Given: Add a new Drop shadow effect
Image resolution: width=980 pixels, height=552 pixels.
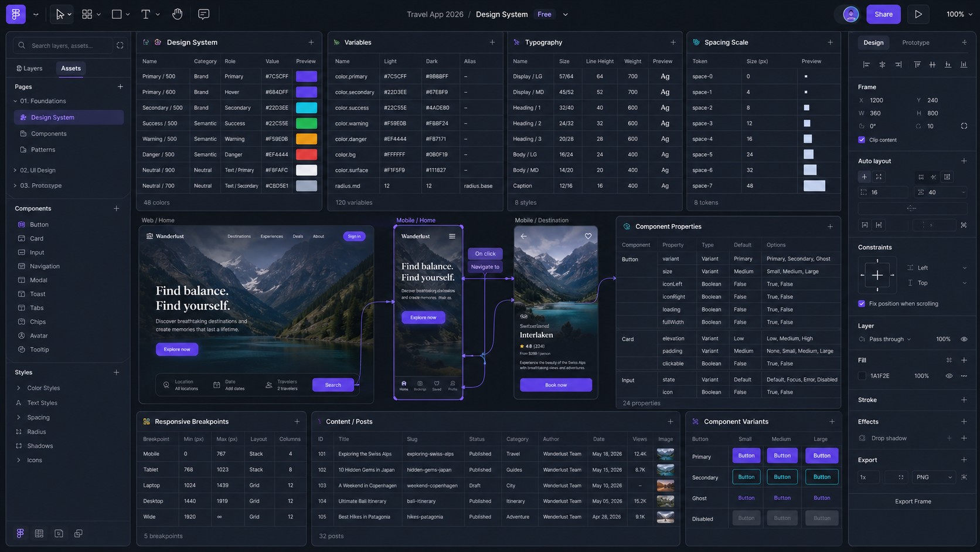Looking at the screenshot, I should pos(964,438).
